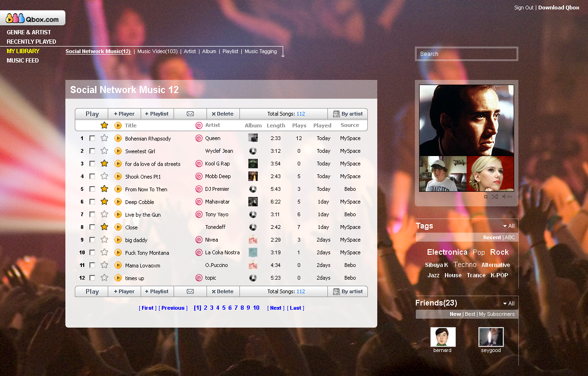The height and width of the screenshot is (376, 588).
Task: Click the top By artist sort button
Action: [x=348, y=114]
